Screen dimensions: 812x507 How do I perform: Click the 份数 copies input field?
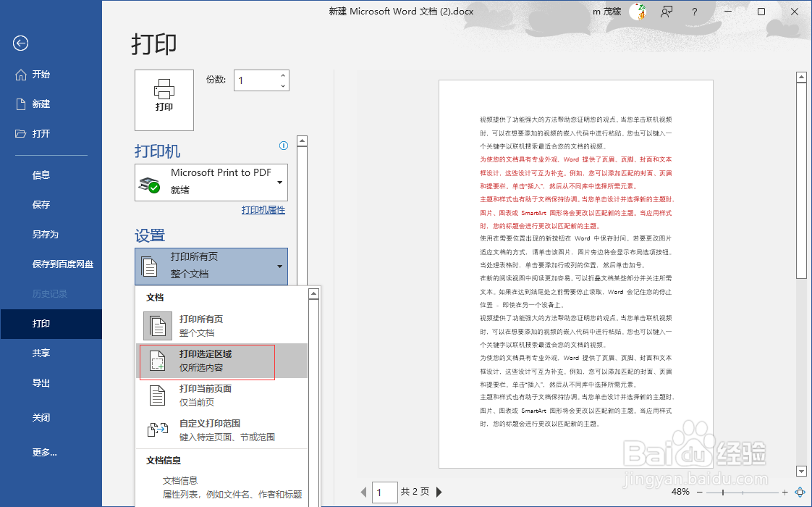coord(255,80)
